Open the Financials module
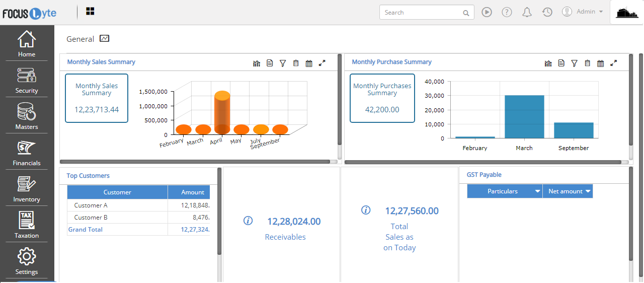Image resolution: width=644 pixels, height=283 pixels. 27,153
